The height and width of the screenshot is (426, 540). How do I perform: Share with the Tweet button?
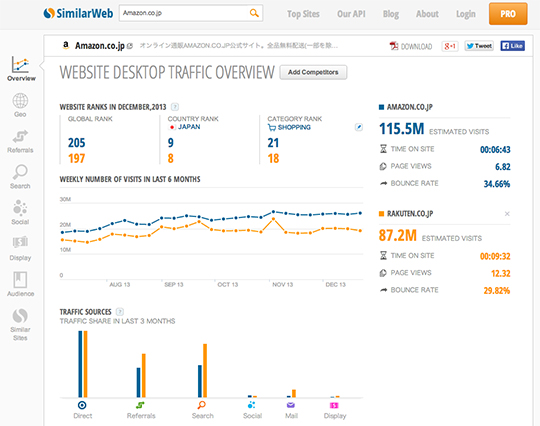click(x=479, y=46)
